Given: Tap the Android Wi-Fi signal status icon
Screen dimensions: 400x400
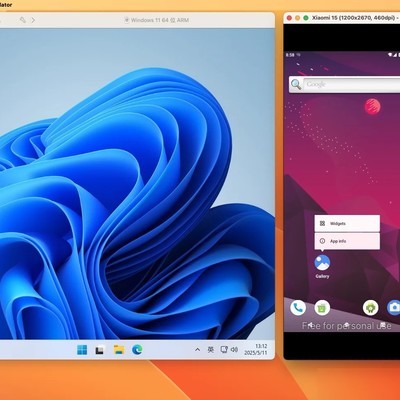Looking at the screenshot, I should click(390, 55).
